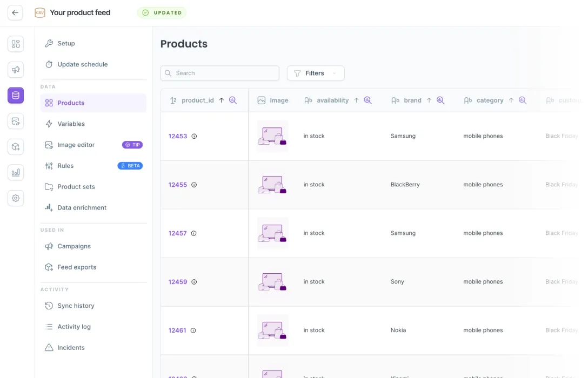Image resolution: width=588 pixels, height=378 pixels.
Task: Show info for product 12459
Action: click(x=194, y=282)
